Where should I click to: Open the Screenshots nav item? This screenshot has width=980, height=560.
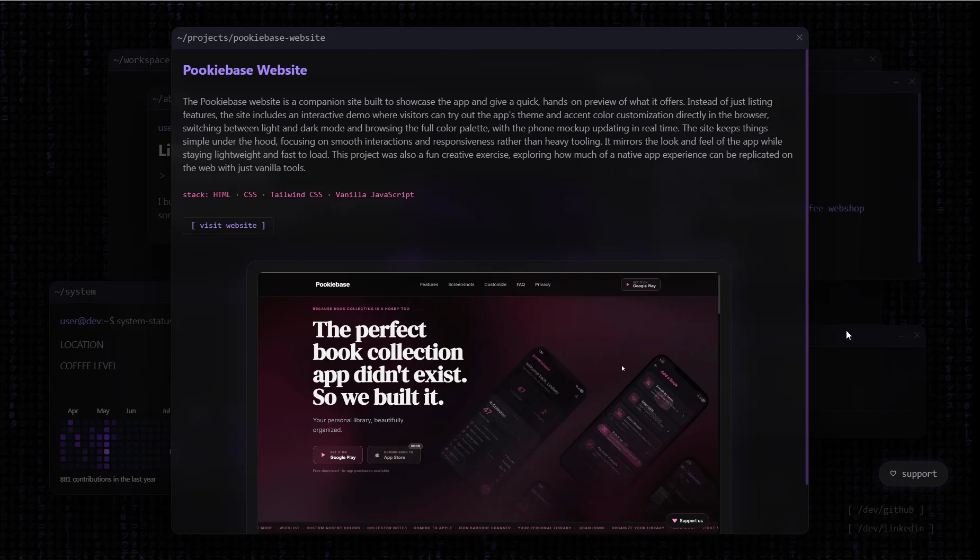point(461,285)
